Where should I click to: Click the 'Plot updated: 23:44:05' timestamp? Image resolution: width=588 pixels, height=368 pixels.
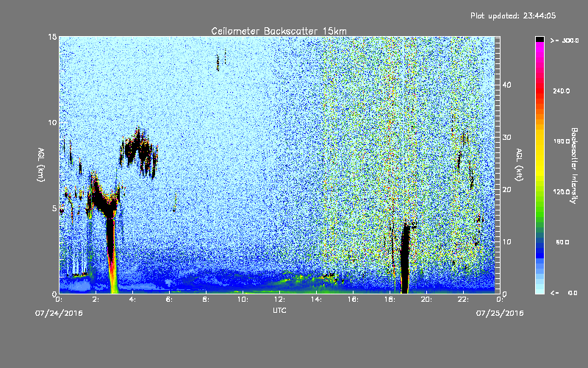pos(513,15)
